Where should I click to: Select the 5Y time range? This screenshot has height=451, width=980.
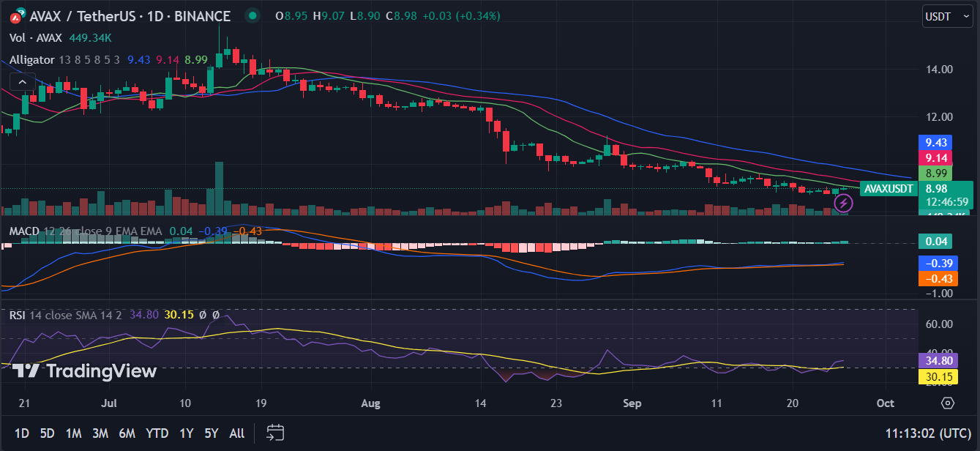coord(211,433)
